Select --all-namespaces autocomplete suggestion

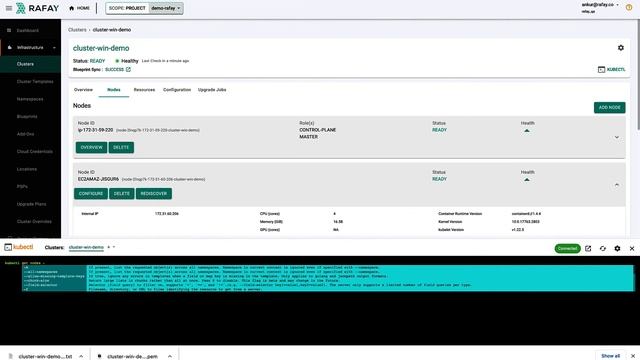coord(41,272)
